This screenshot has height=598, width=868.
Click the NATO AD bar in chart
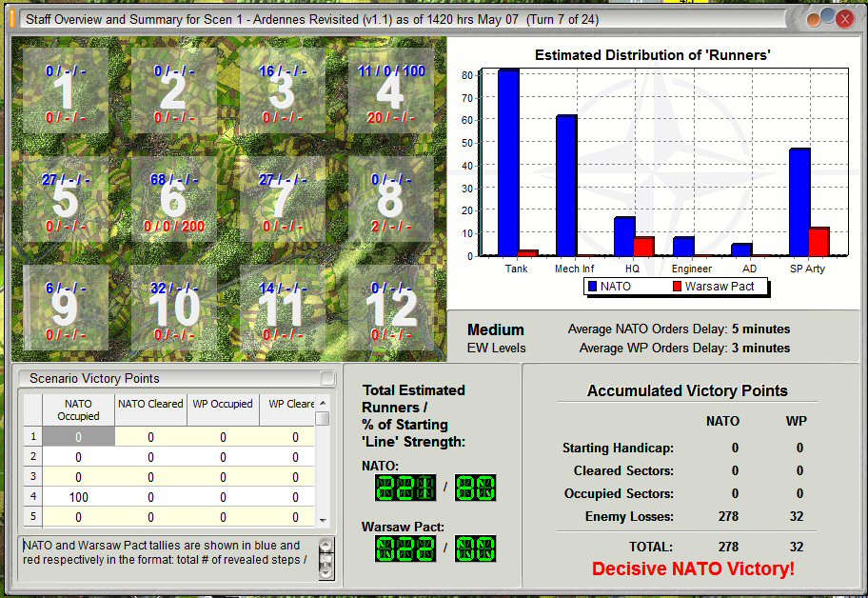(x=741, y=250)
